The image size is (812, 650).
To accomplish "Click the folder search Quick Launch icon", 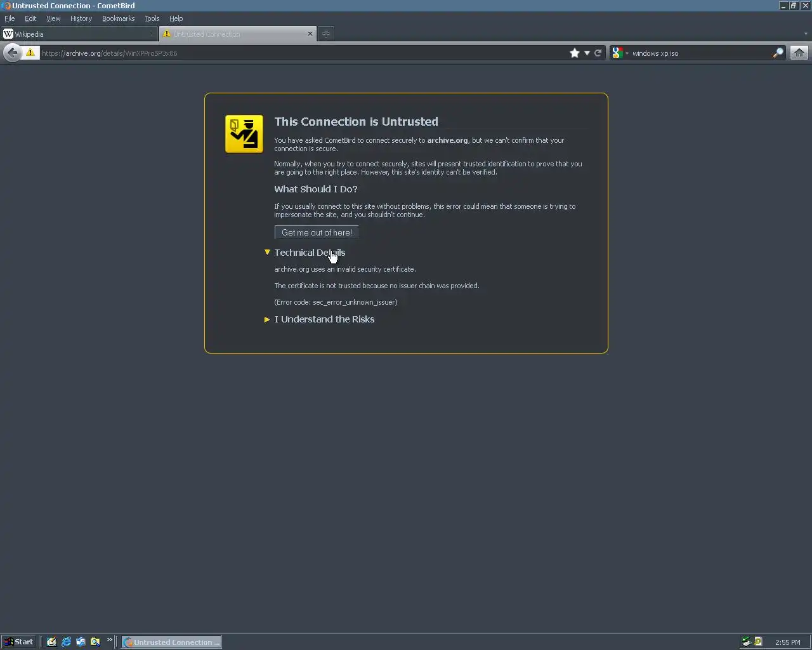I will click(x=95, y=642).
